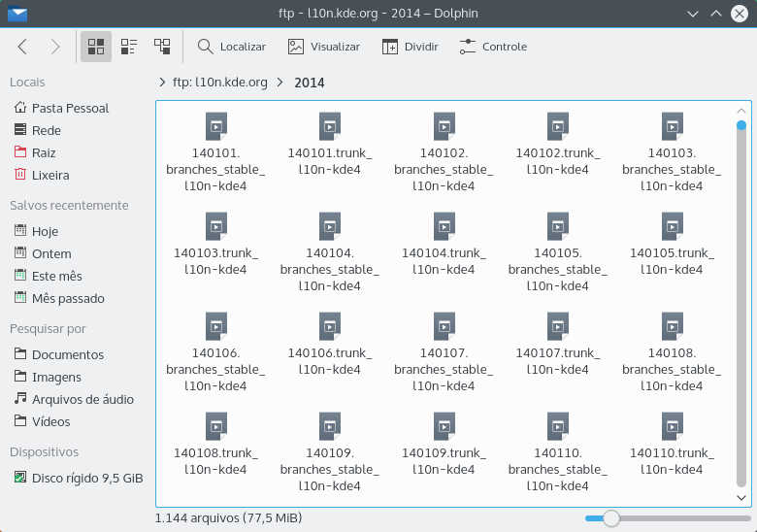The width and height of the screenshot is (757, 532).
Task: Navigate to ftp: l10n.kde.org breadcrumb
Action: tap(218, 83)
